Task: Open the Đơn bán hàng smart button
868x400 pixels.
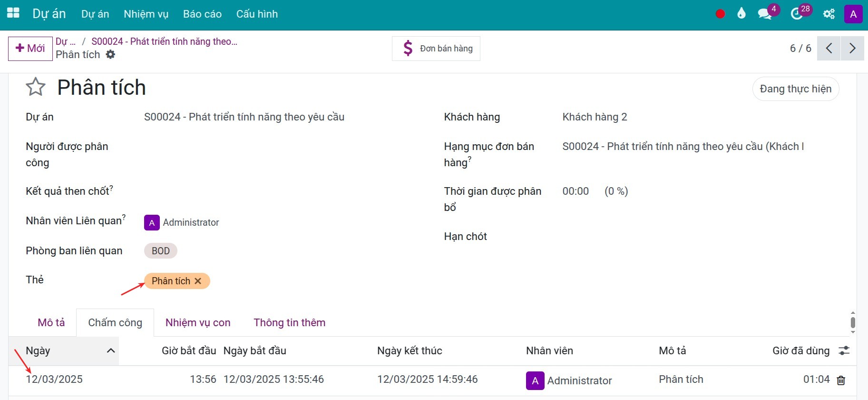Action: tap(436, 49)
